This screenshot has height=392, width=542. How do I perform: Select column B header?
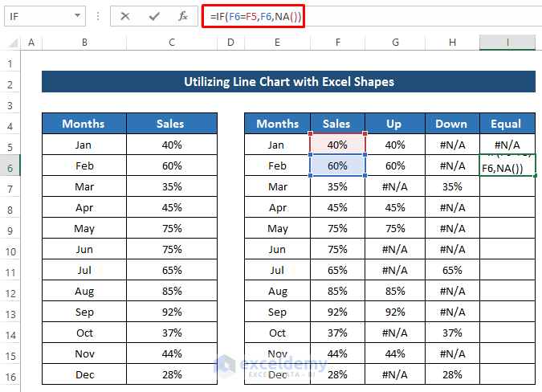84,43
